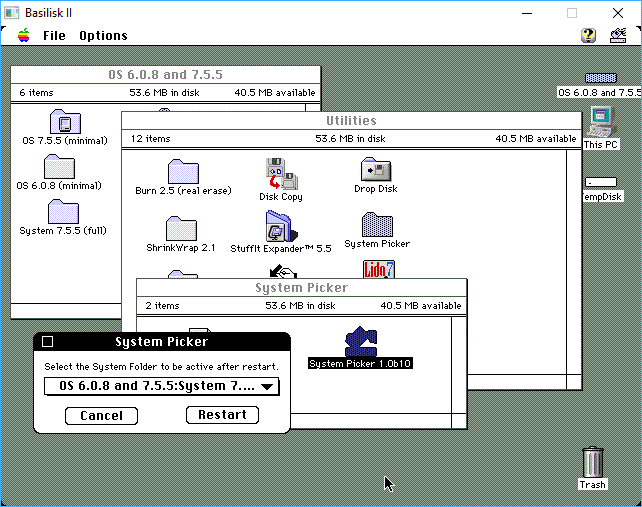Launch the Disk Copy application
The height and width of the screenshot is (507, 642).
(281, 174)
